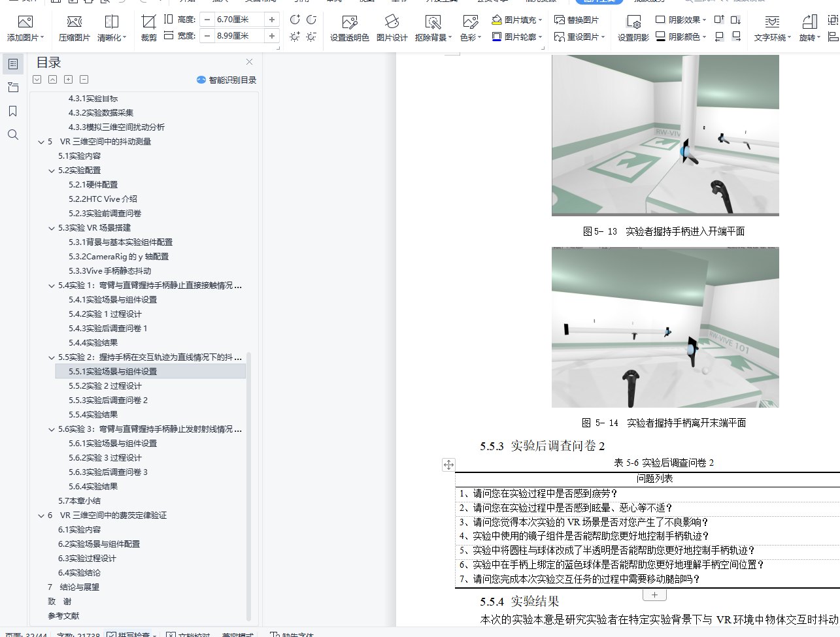
Task: Click the minus box to lower outline level
Action: 84,80
